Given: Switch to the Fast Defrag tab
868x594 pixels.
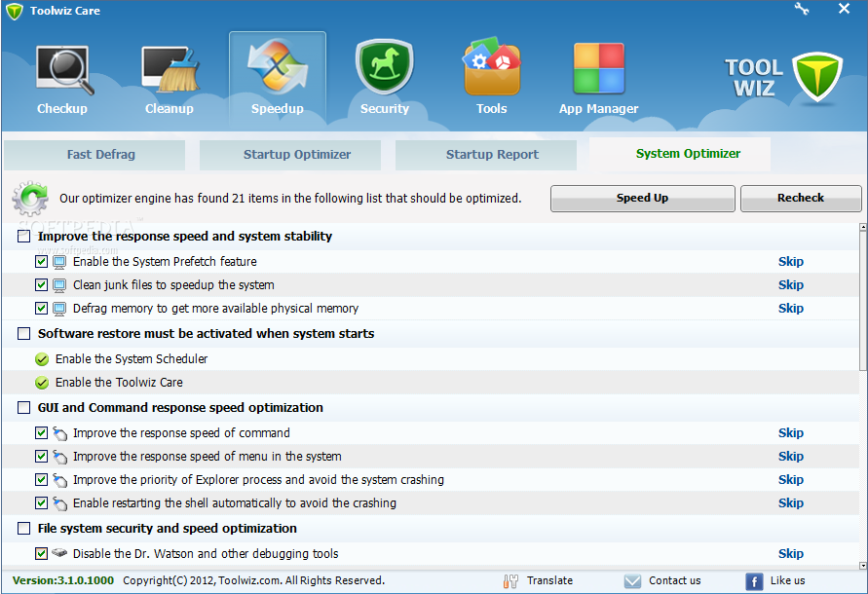Looking at the screenshot, I should point(94,155).
